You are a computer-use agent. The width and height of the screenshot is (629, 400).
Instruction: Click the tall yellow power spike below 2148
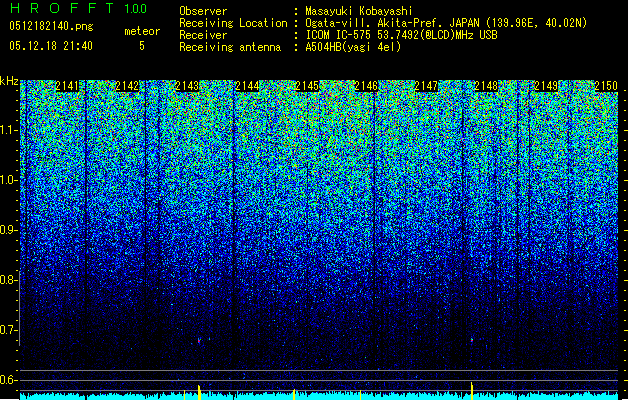(472, 390)
